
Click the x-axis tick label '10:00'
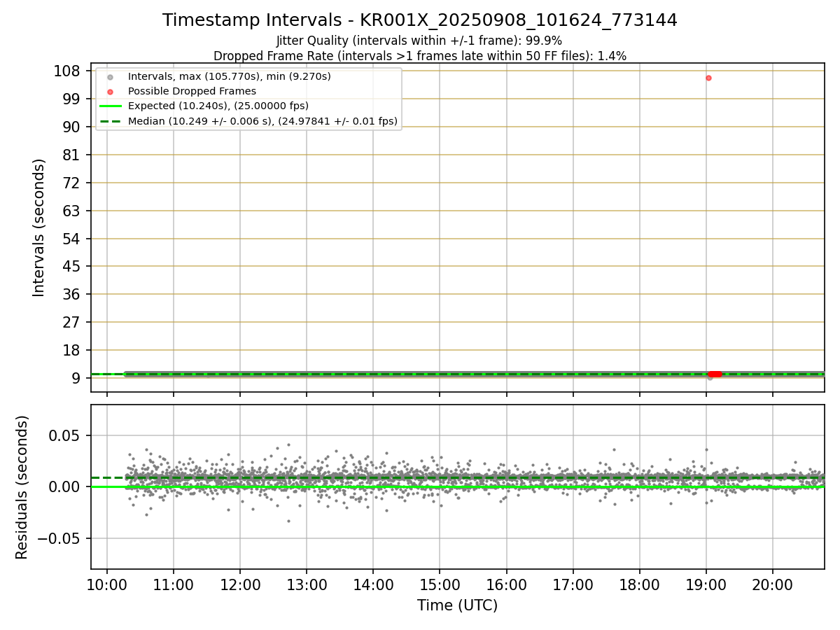pyautogui.click(x=107, y=585)
